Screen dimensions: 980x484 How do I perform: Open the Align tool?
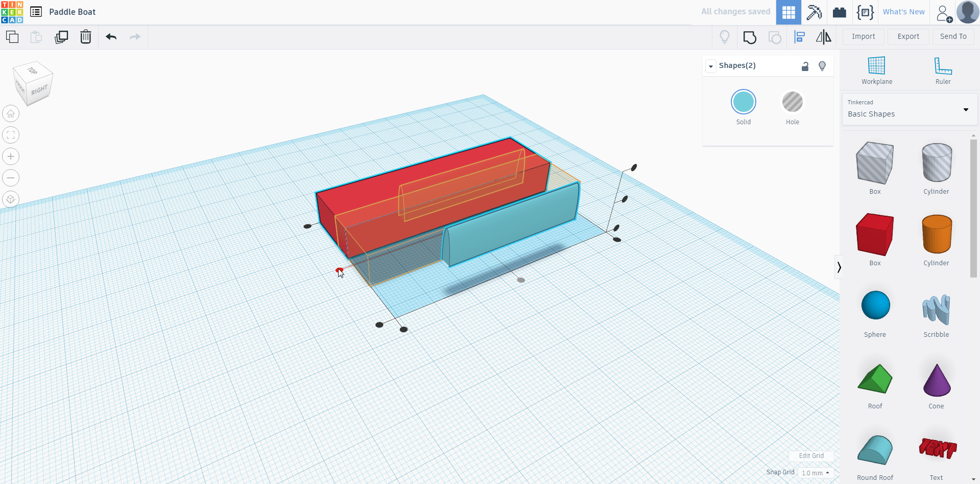799,37
